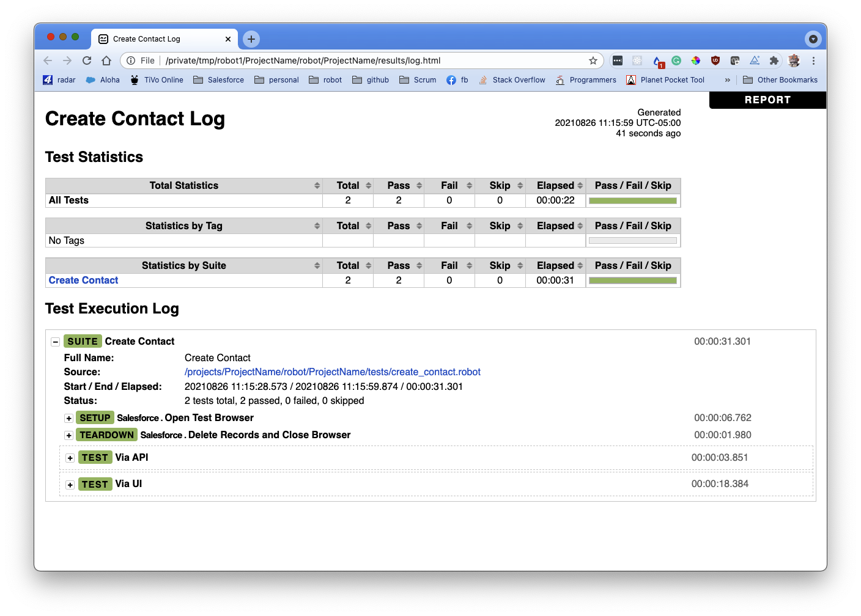Expand the Via API test
Image resolution: width=861 pixels, height=616 pixels.
(x=70, y=458)
